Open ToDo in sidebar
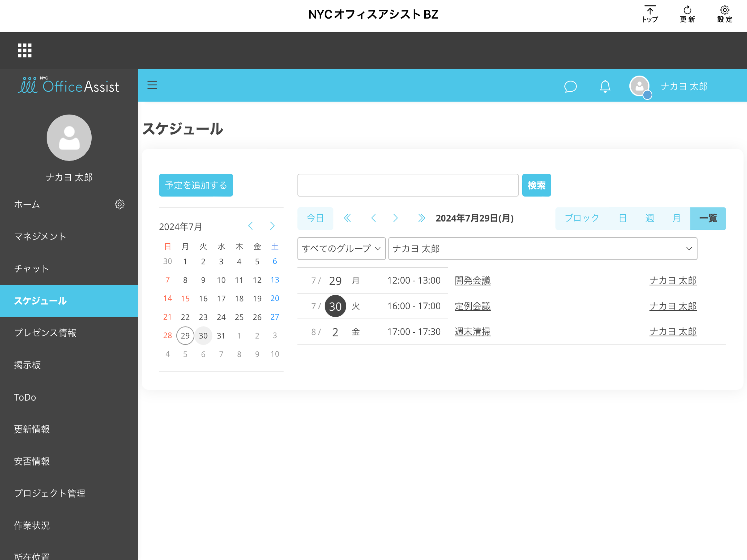 click(x=25, y=397)
